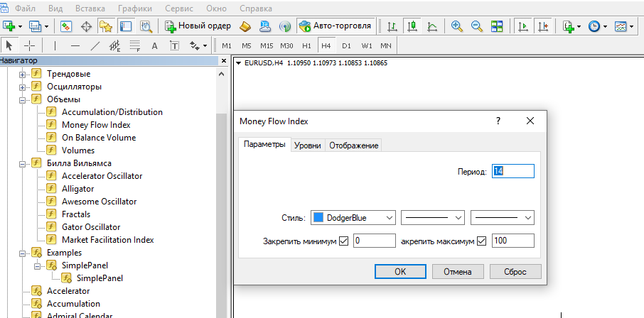Click the dialog help question mark

[x=498, y=121]
